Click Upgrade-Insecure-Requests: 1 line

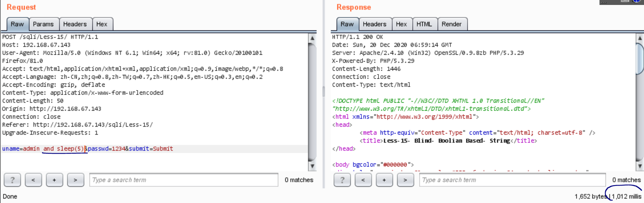[50, 133]
